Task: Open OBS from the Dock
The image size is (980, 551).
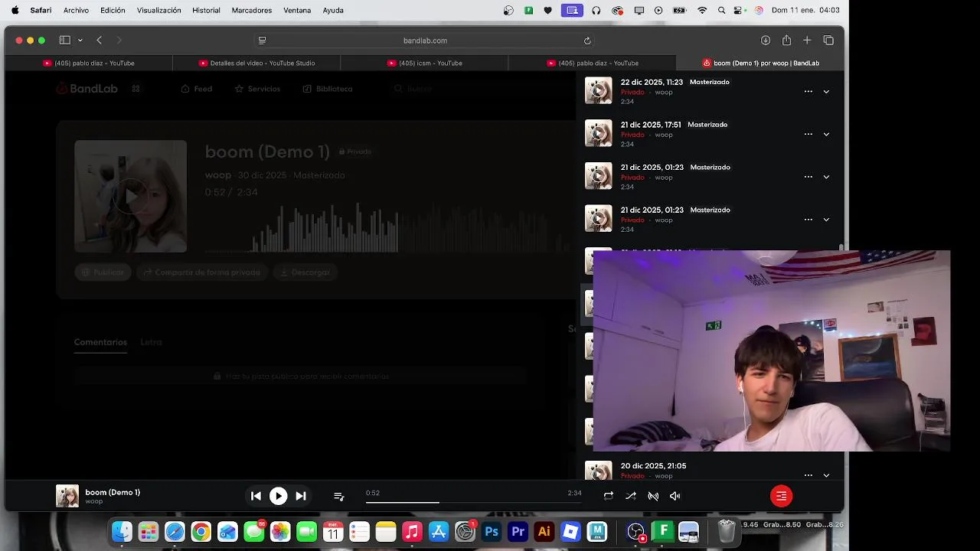Action: point(636,531)
